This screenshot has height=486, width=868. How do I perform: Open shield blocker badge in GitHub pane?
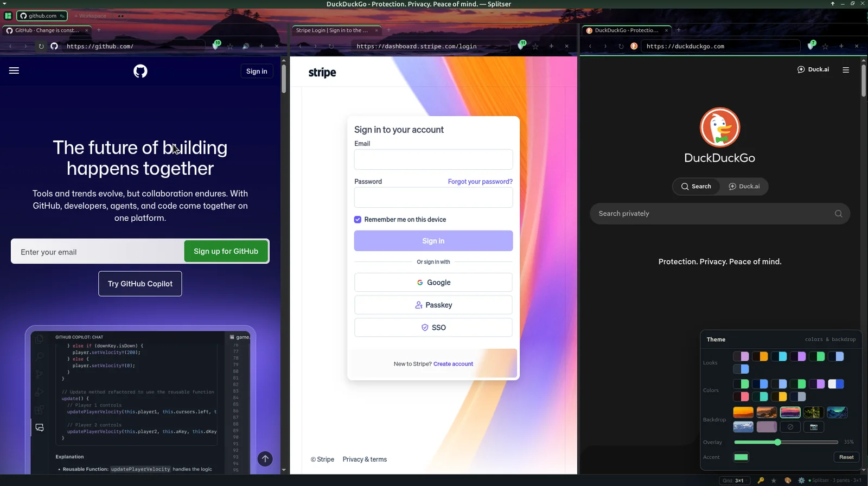[x=216, y=46]
